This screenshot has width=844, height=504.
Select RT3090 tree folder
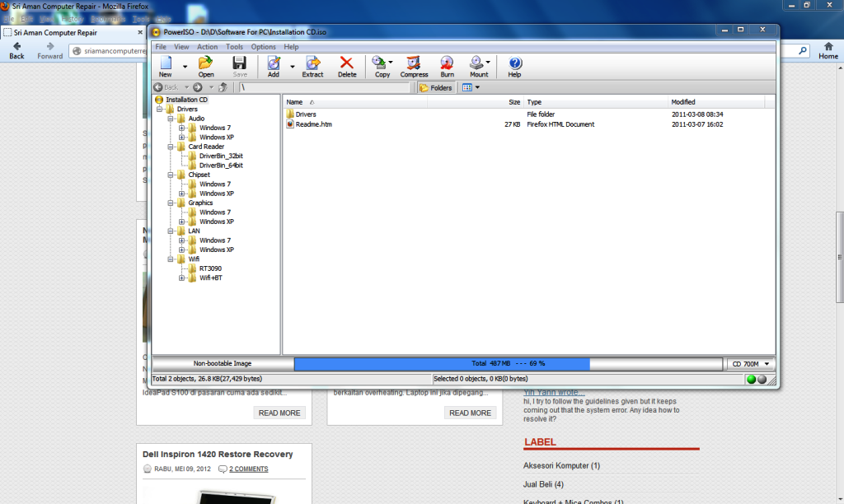(x=210, y=268)
